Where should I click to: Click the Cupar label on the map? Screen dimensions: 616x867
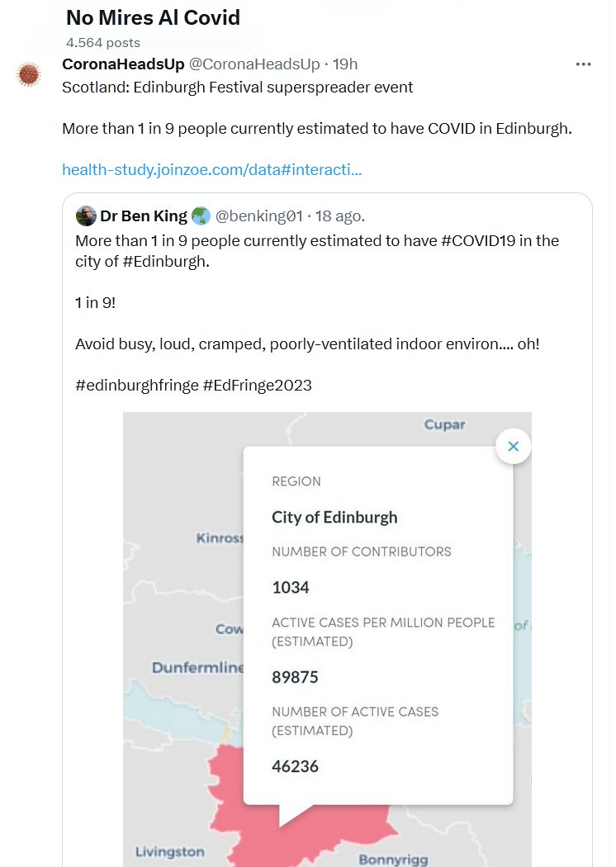coord(444,424)
